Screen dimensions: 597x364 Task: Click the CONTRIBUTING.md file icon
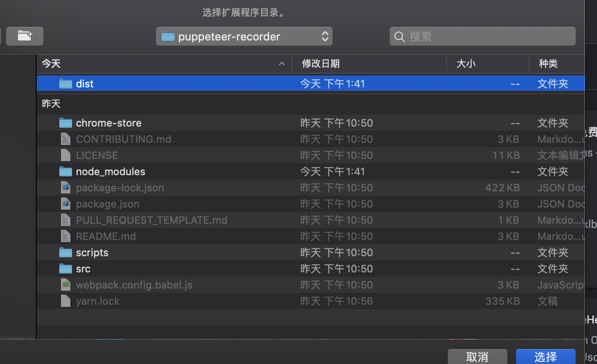point(65,139)
